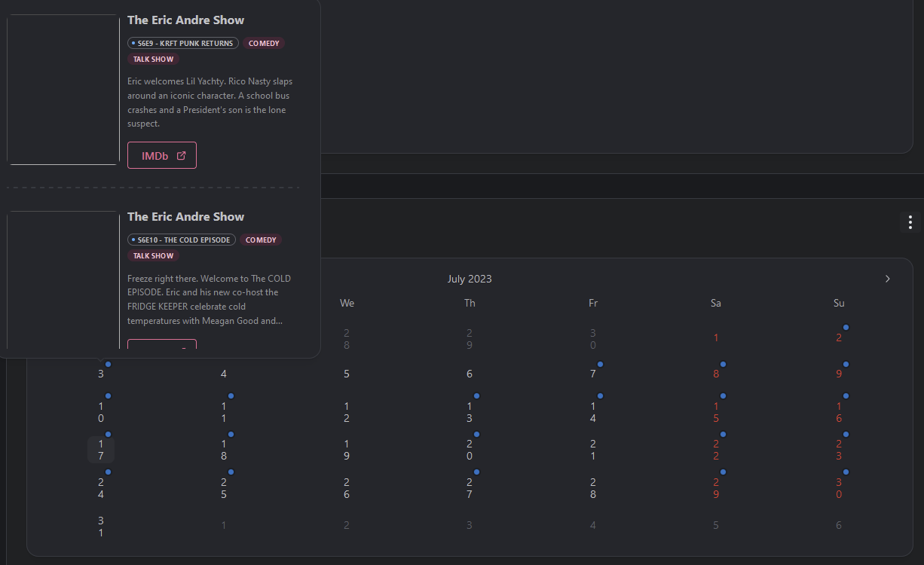Click COMEDY tag on the S6E9 episode

pyautogui.click(x=264, y=43)
